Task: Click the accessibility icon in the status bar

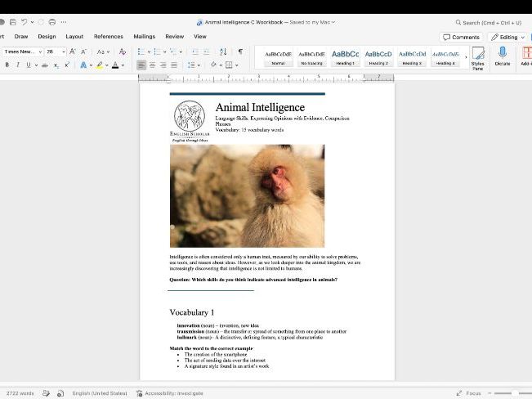Action: tap(139, 393)
